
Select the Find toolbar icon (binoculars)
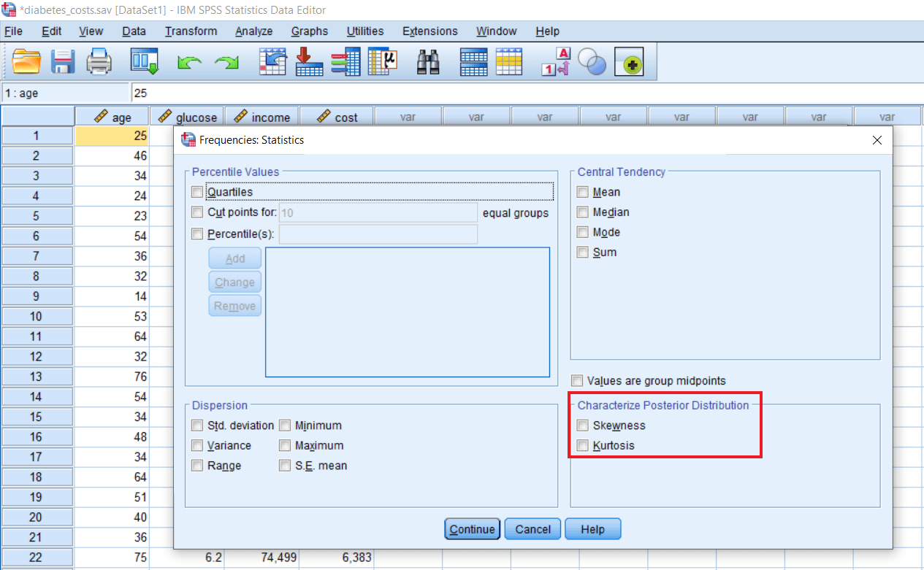(x=428, y=62)
